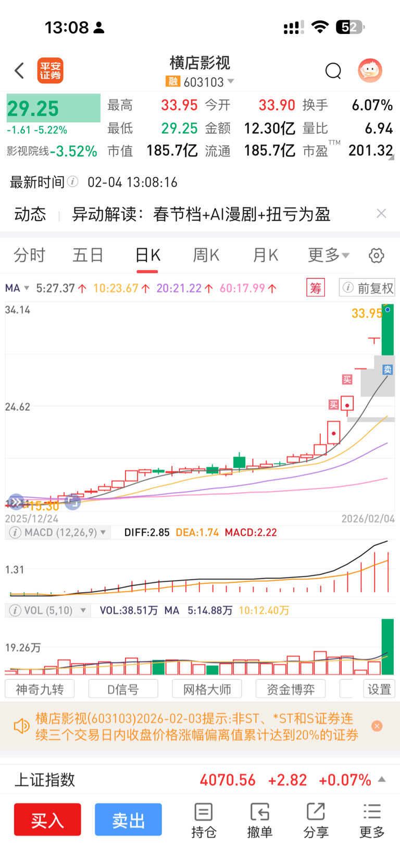Viewport: 400px width, 868px height.
Task: Tap the fullscreen square icon on chart
Action: point(73,502)
